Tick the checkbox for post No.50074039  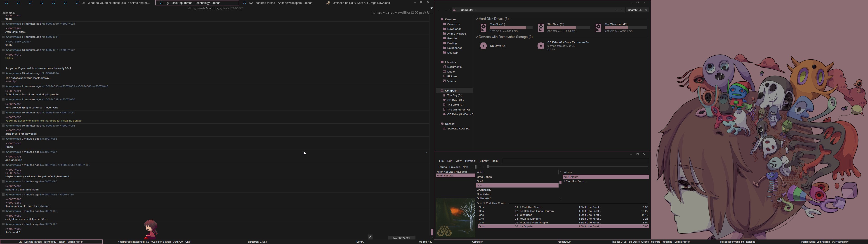[x=3, y=100]
